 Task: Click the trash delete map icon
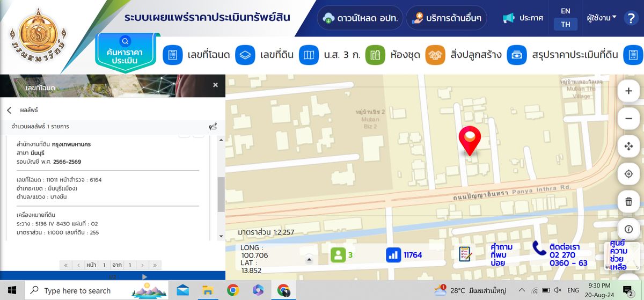pos(628,202)
